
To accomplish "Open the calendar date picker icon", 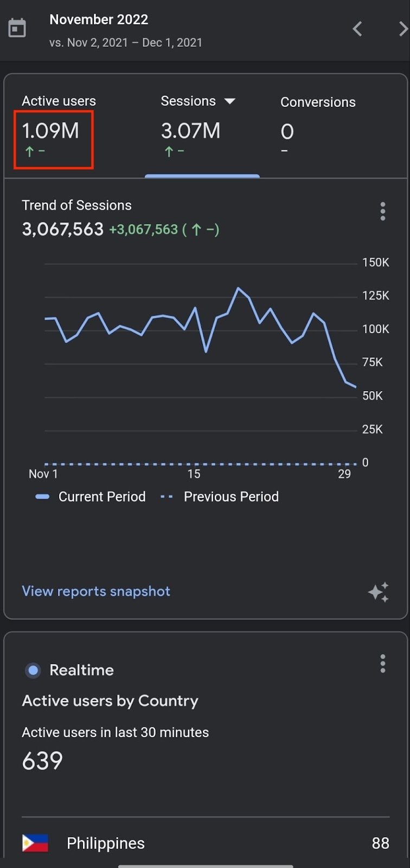I will 17,28.
